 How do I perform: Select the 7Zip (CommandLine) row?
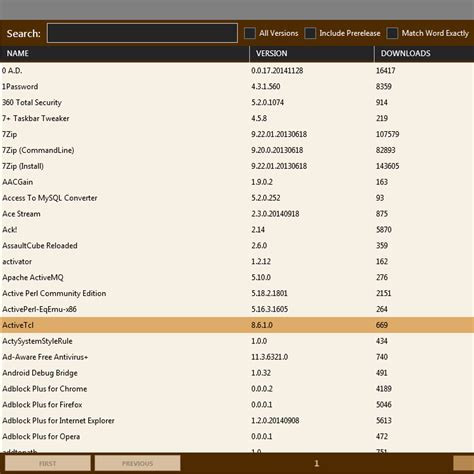pos(237,150)
